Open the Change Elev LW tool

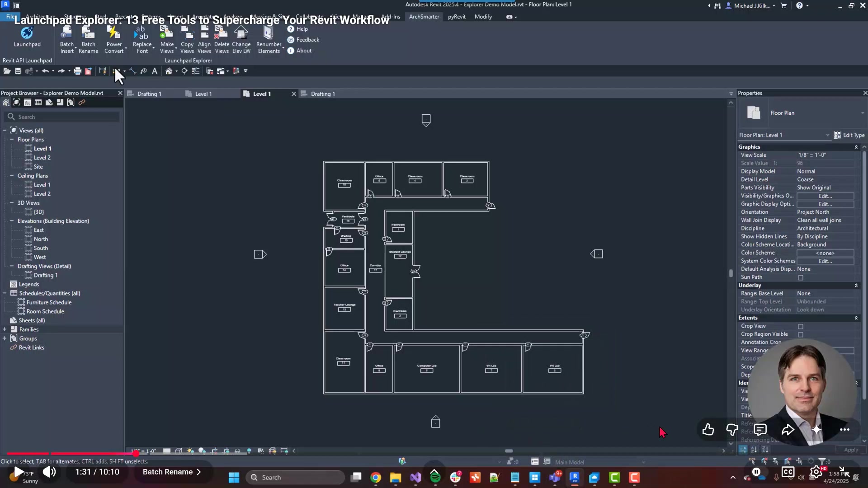click(x=241, y=40)
